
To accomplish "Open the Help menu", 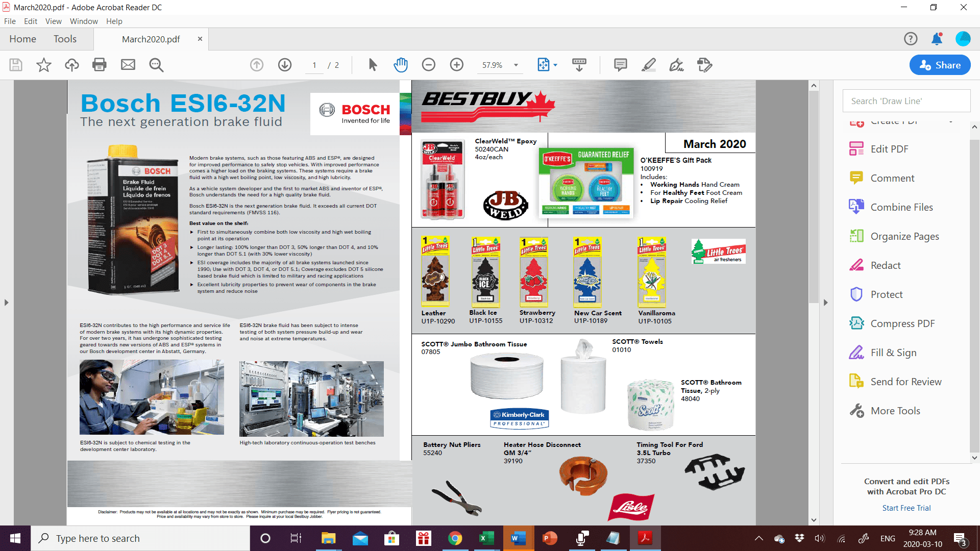I will tap(114, 21).
